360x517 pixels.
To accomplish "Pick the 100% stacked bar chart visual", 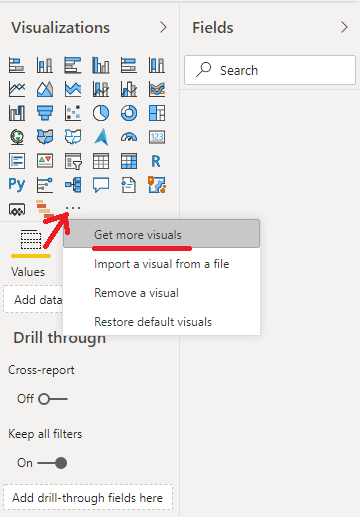I will click(129, 65).
